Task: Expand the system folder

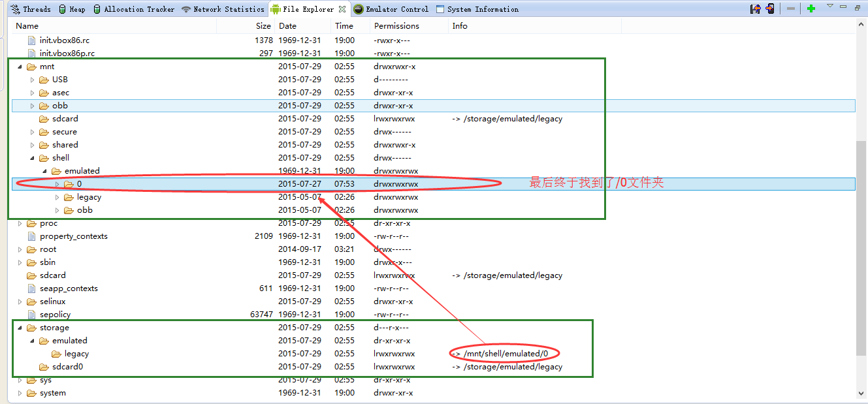Action: tap(20, 393)
